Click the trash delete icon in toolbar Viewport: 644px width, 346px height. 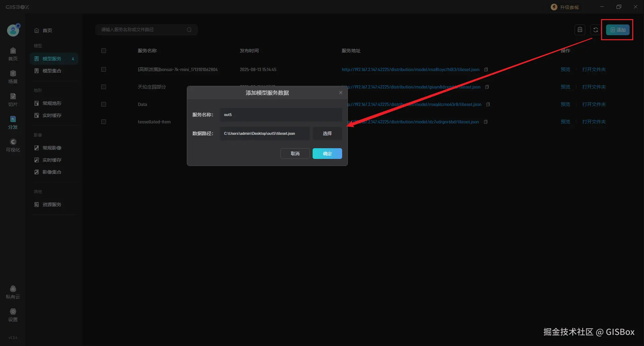pyautogui.click(x=580, y=30)
